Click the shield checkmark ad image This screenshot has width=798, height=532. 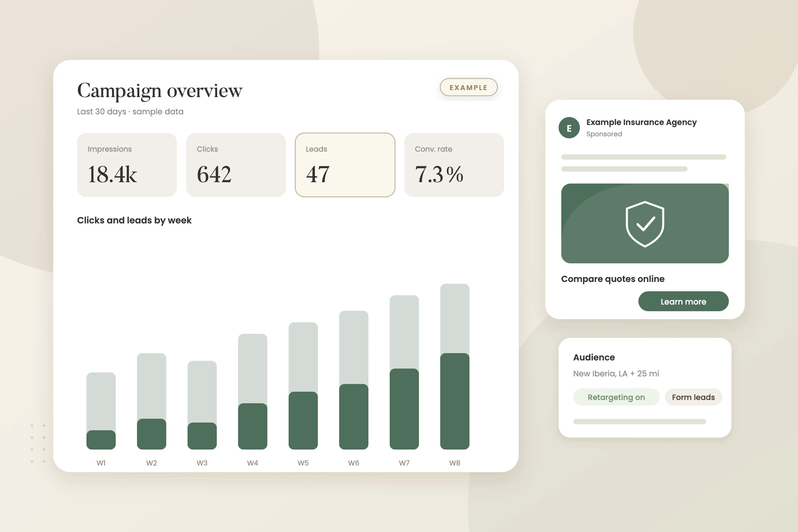click(x=645, y=223)
